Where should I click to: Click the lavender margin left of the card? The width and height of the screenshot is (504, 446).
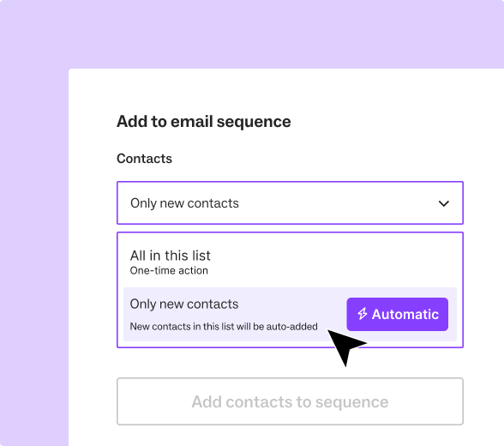[33, 257]
